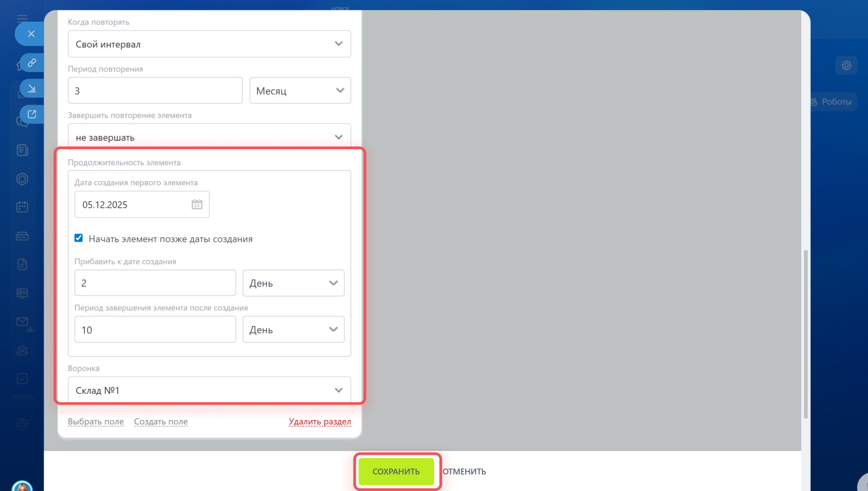Open mail icon in left sidebar
The image size is (868, 491).
(x=22, y=322)
